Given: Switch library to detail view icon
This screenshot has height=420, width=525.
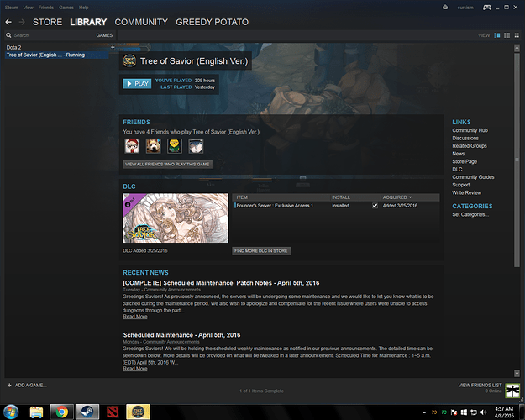Looking at the screenshot, I should [x=497, y=35].
